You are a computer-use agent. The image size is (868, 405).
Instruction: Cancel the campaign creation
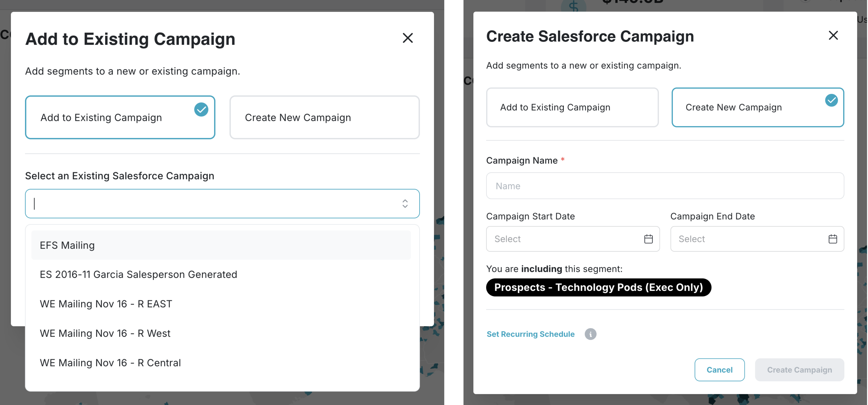(719, 370)
